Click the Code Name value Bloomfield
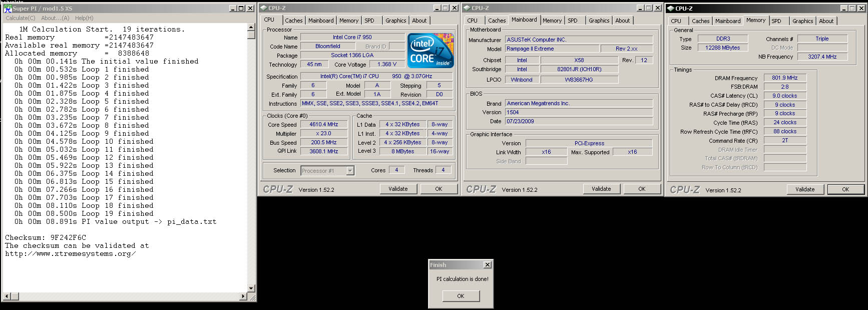The width and height of the screenshot is (868, 310). pos(327,46)
